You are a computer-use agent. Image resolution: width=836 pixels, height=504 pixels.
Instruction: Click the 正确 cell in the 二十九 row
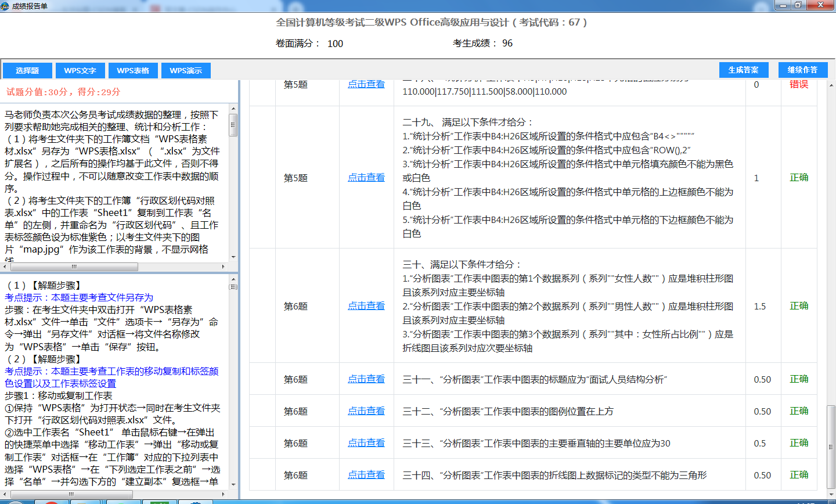(x=799, y=178)
